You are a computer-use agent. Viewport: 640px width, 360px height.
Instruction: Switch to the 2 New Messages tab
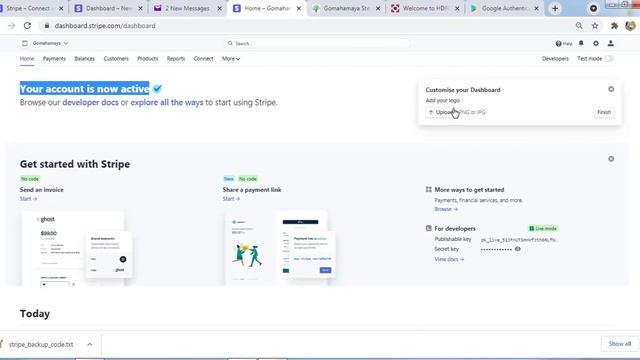187,8
